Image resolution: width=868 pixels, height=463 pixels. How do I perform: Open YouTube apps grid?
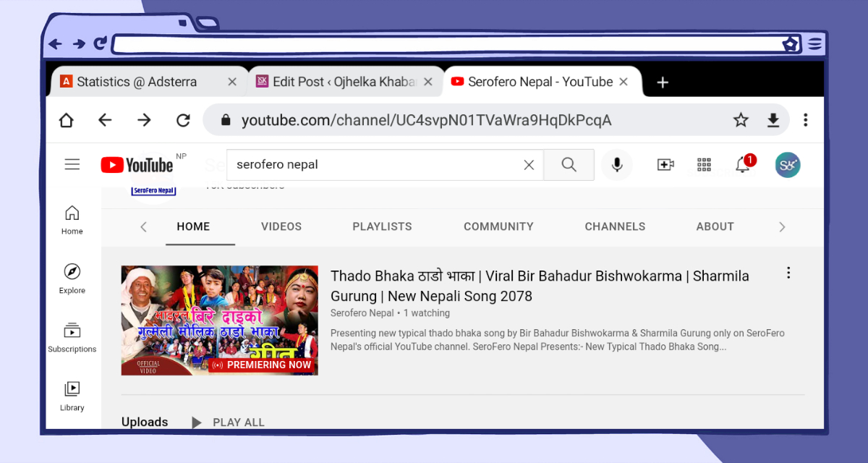[705, 165]
